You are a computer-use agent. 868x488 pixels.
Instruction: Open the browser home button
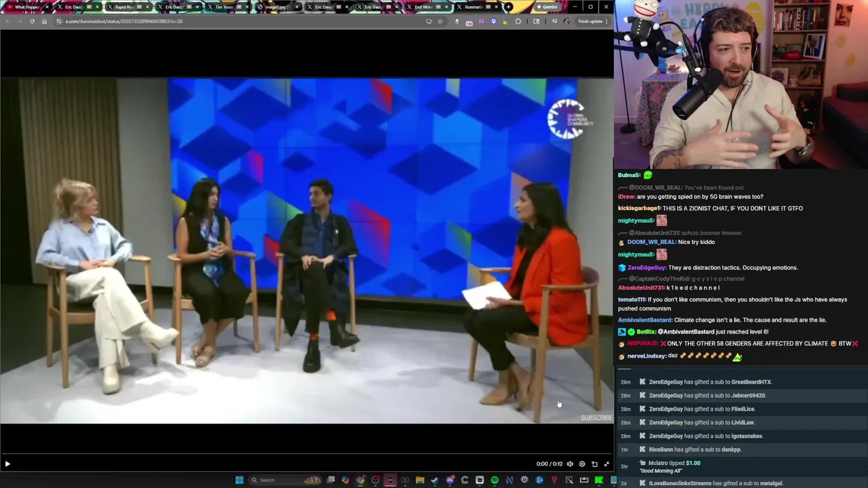click(44, 21)
